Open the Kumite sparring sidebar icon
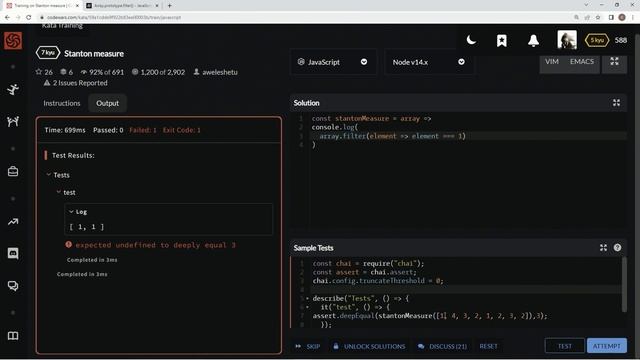 (13, 121)
